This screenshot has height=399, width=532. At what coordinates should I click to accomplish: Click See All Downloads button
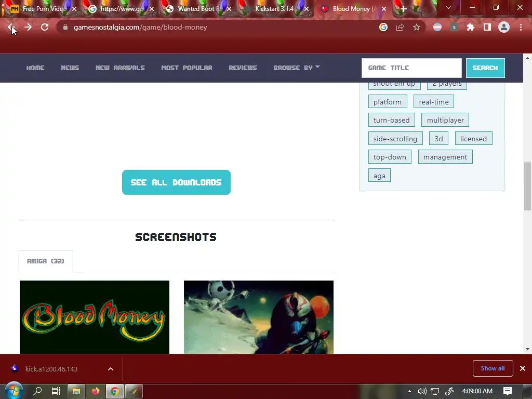(x=176, y=182)
